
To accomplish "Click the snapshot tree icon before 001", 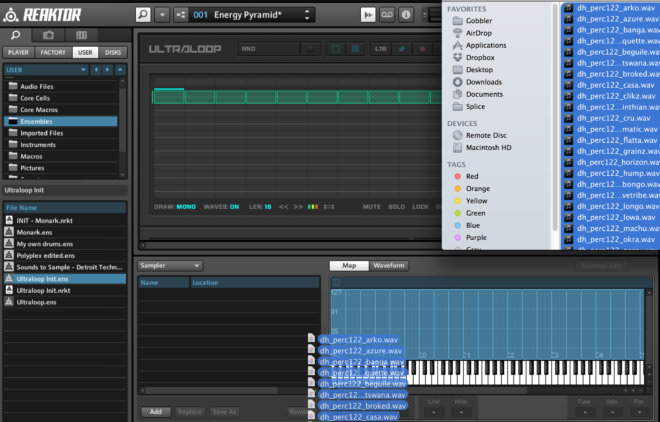I will (181, 15).
